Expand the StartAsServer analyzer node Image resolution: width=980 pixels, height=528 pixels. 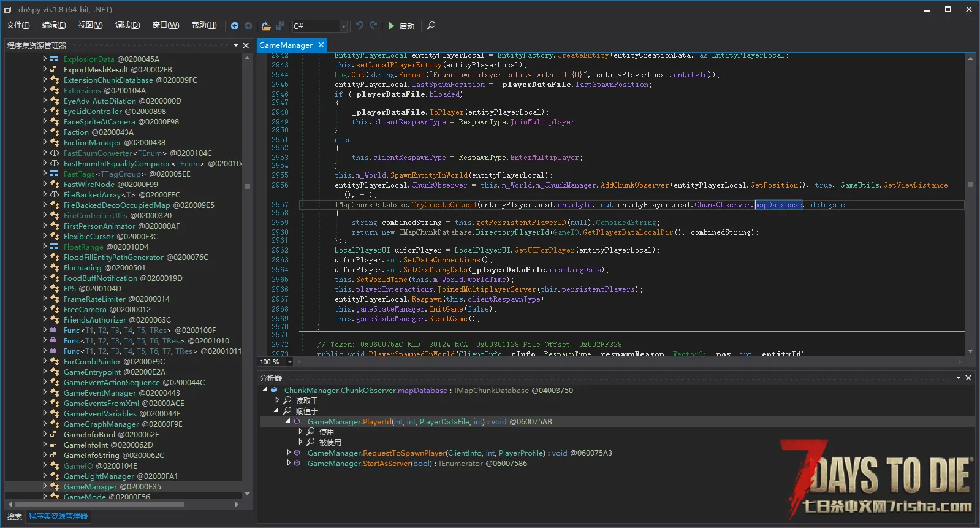click(x=288, y=463)
